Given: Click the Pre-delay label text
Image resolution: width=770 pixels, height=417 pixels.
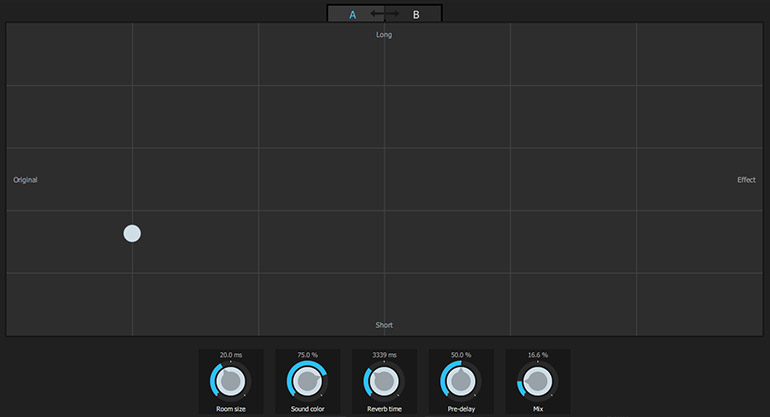Looking at the screenshot, I should pos(461,409).
